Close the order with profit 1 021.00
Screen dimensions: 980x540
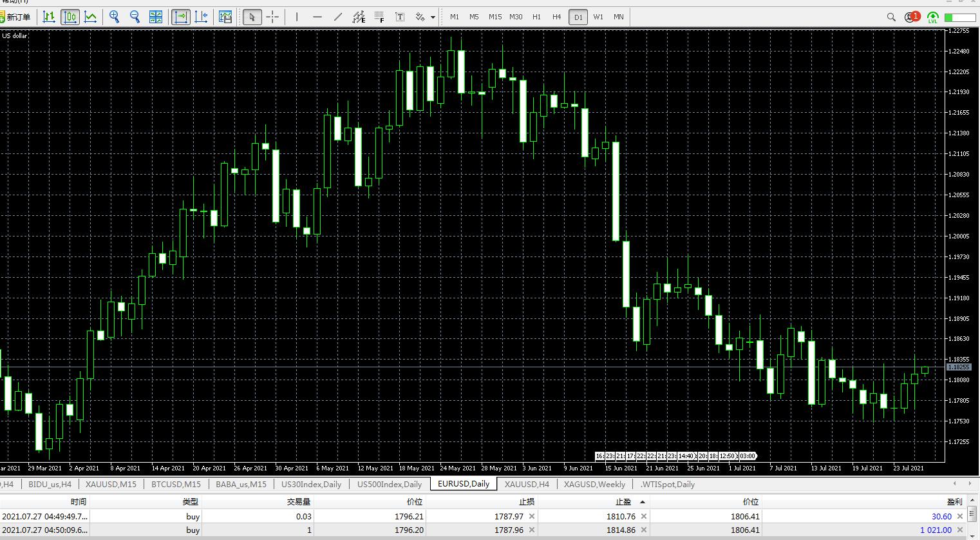(x=961, y=530)
